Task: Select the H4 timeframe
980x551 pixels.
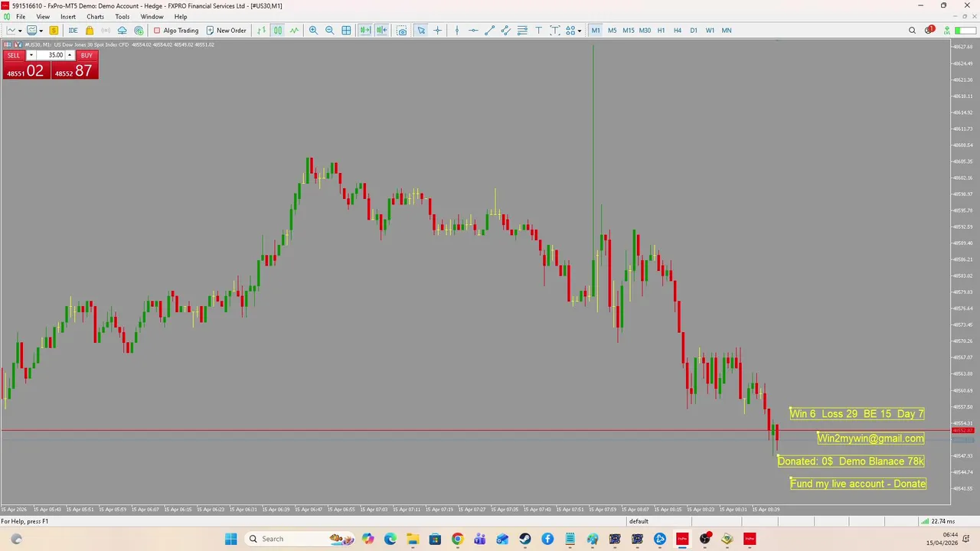Action: click(x=678, y=31)
